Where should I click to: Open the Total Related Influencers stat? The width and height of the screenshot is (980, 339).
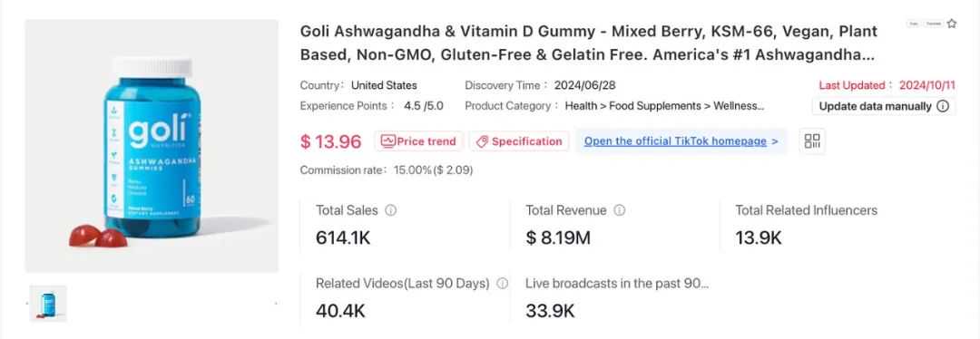tap(807, 224)
